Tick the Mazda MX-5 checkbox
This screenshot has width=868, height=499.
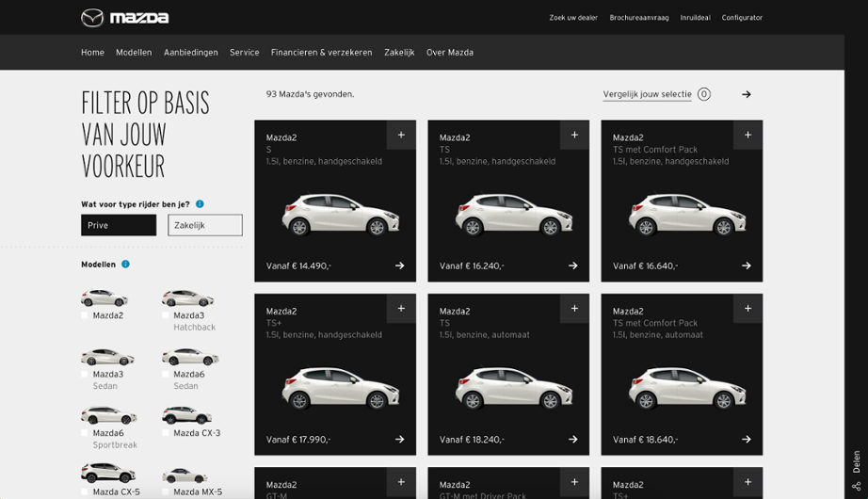pos(166,491)
